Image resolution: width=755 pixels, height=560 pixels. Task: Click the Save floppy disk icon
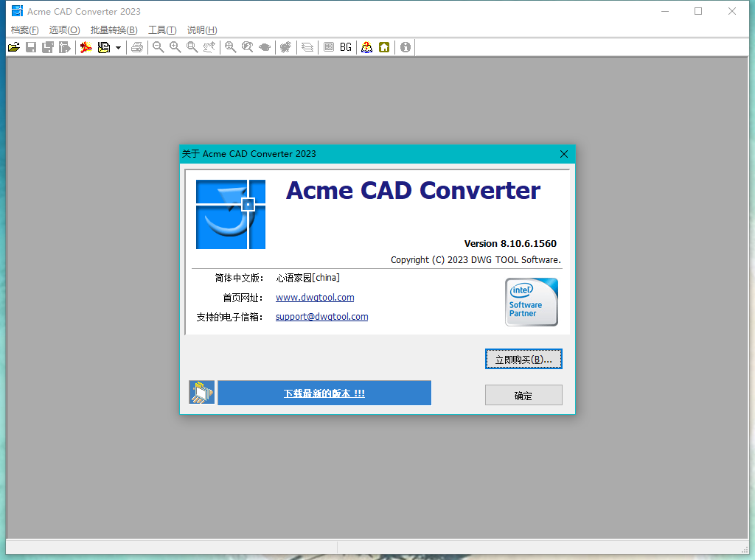(31, 47)
